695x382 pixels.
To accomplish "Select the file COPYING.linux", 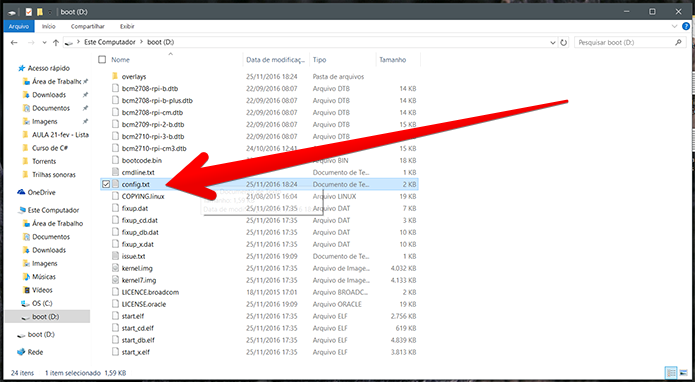I will 143,196.
